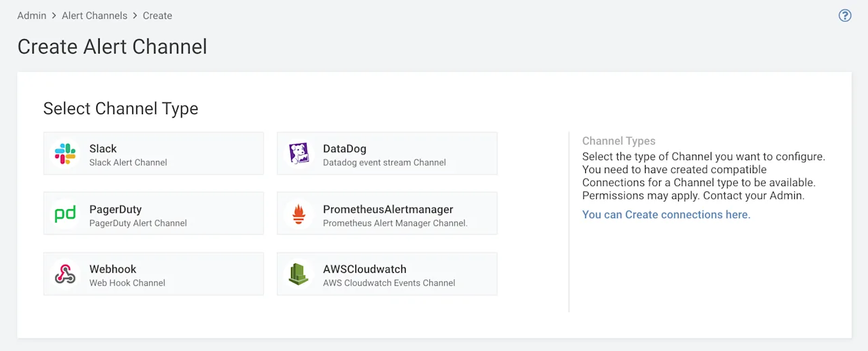This screenshot has height=351, width=868.
Task: Navigate to Alert Channels breadcrumb
Action: coord(94,16)
